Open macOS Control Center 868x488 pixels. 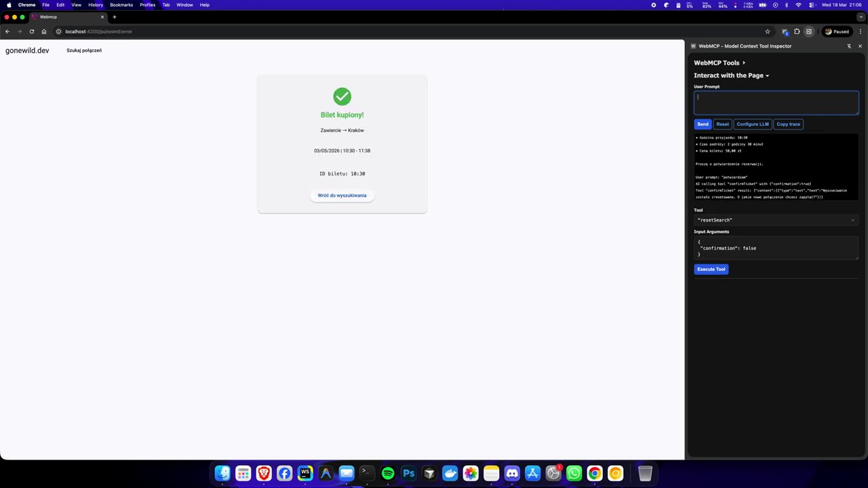click(x=811, y=5)
